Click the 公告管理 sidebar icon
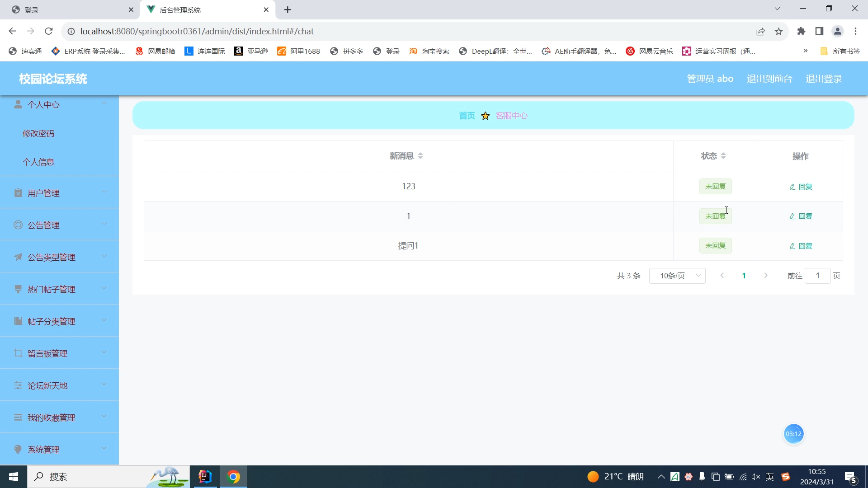Screen dimensions: 868x488 (18, 226)
